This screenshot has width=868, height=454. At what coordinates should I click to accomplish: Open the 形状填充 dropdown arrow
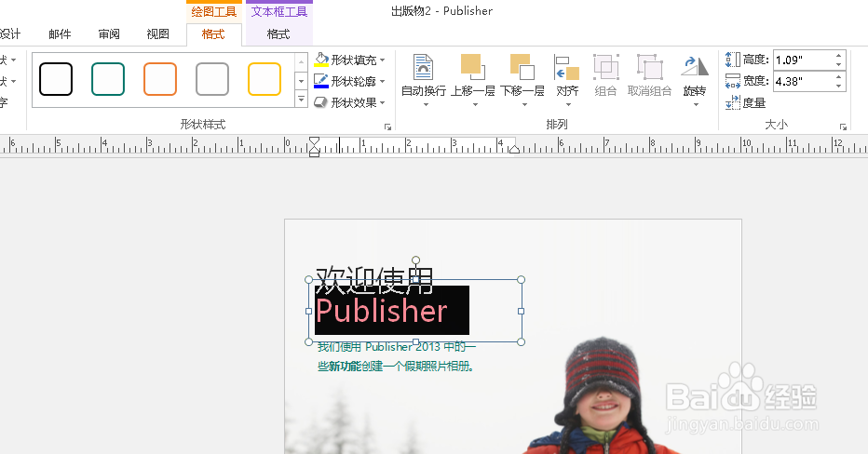(383, 60)
